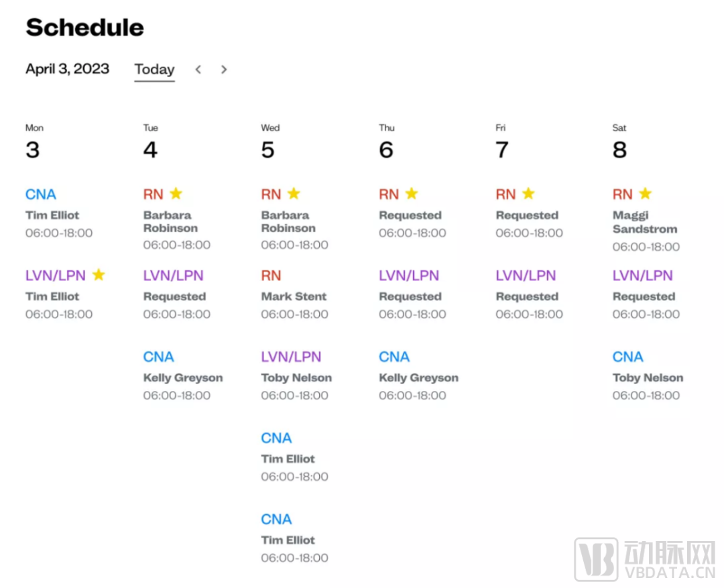
Task: Click the April 3, 2023 date label
Action: pos(67,69)
